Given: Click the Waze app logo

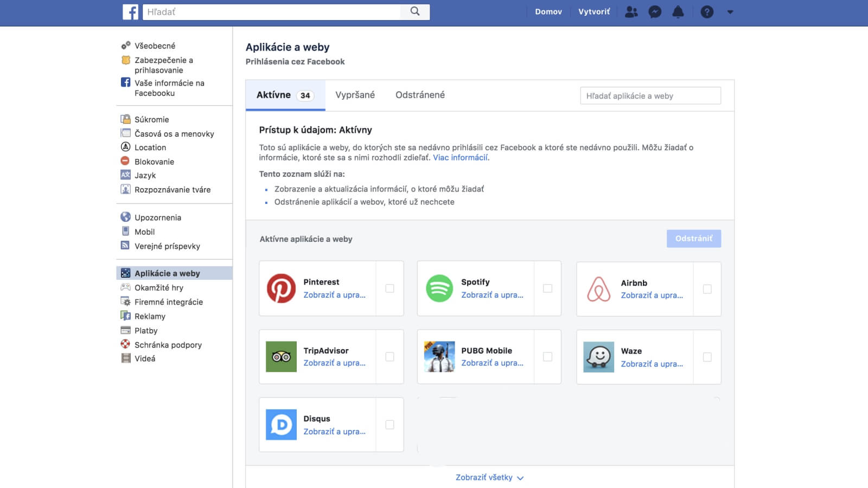Looking at the screenshot, I should click(x=598, y=357).
